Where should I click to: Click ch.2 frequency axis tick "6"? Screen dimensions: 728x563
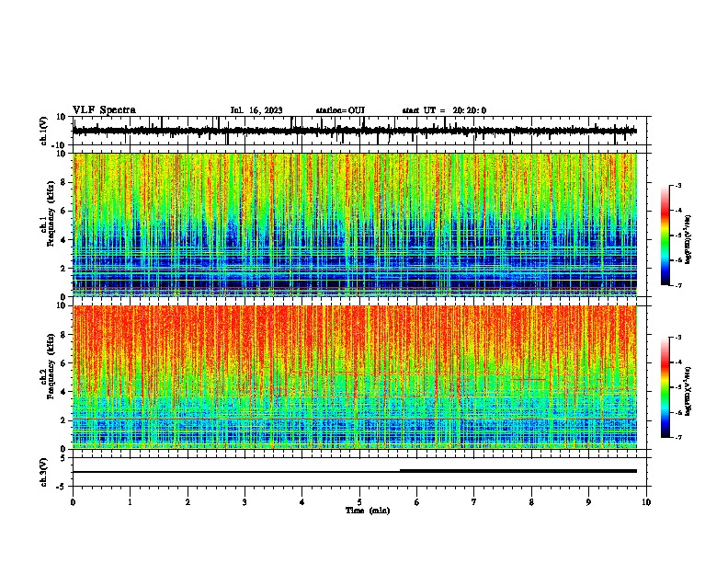pyautogui.click(x=63, y=363)
